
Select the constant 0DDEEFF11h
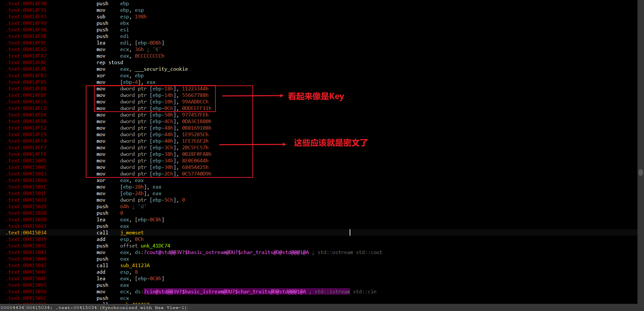[x=197, y=108]
